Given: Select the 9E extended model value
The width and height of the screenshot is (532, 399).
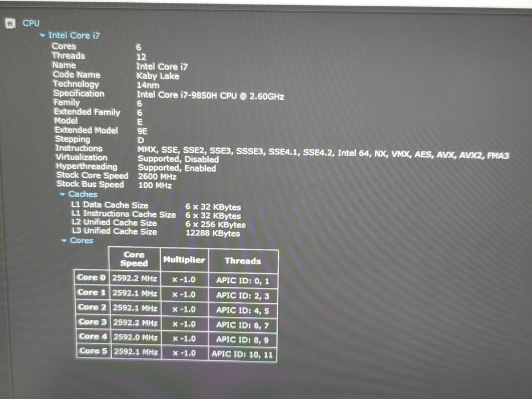Looking at the screenshot, I should pyautogui.click(x=143, y=131).
